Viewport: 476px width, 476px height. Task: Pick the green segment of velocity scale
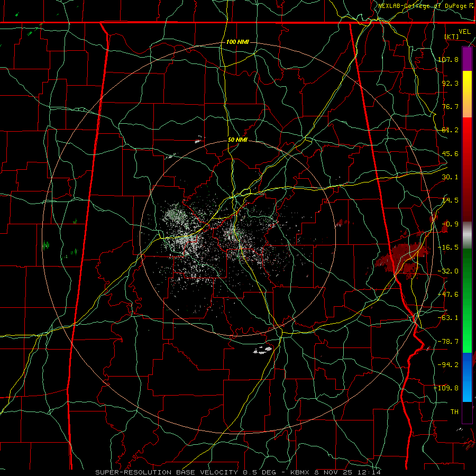467,300
